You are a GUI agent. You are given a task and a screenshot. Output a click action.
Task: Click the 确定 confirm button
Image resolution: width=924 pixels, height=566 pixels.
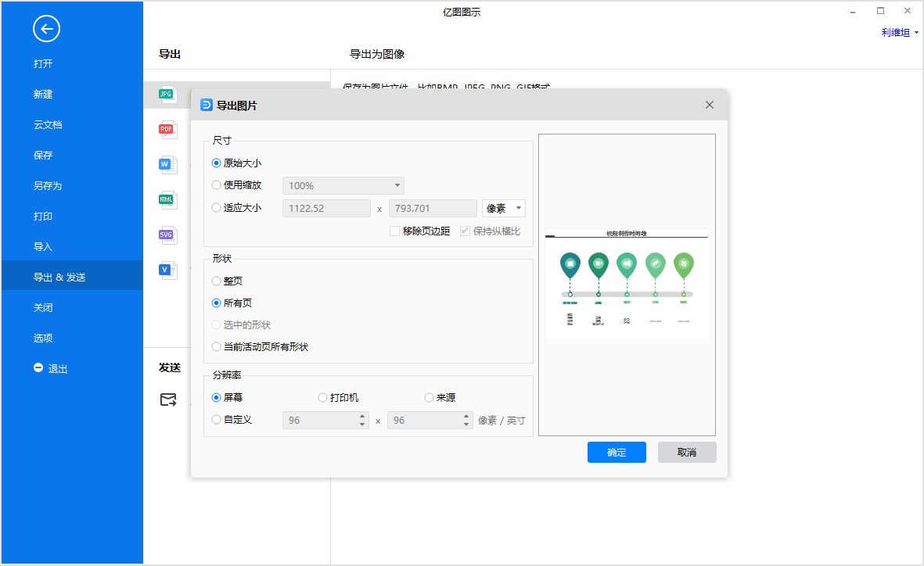[617, 453]
